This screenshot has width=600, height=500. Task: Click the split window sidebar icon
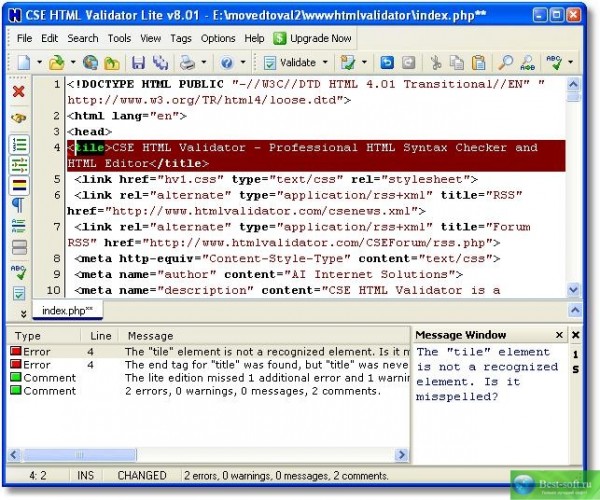[19, 247]
